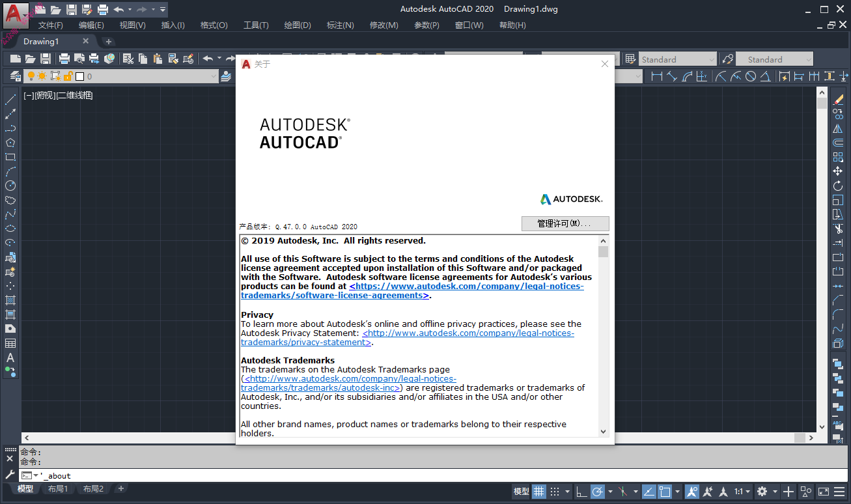Viewport: 851px width, 504px height.
Task: Open the 文件(F) menu
Action: [x=51, y=25]
